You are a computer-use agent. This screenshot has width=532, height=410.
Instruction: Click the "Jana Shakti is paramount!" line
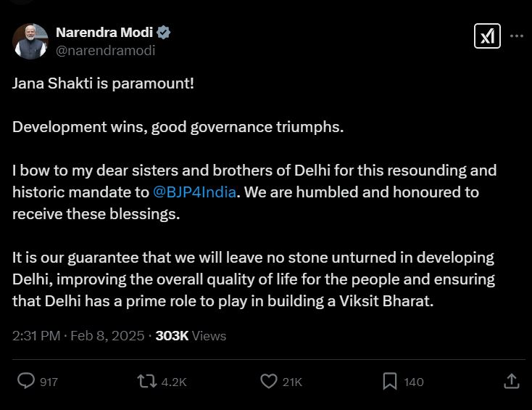pyautogui.click(x=103, y=83)
